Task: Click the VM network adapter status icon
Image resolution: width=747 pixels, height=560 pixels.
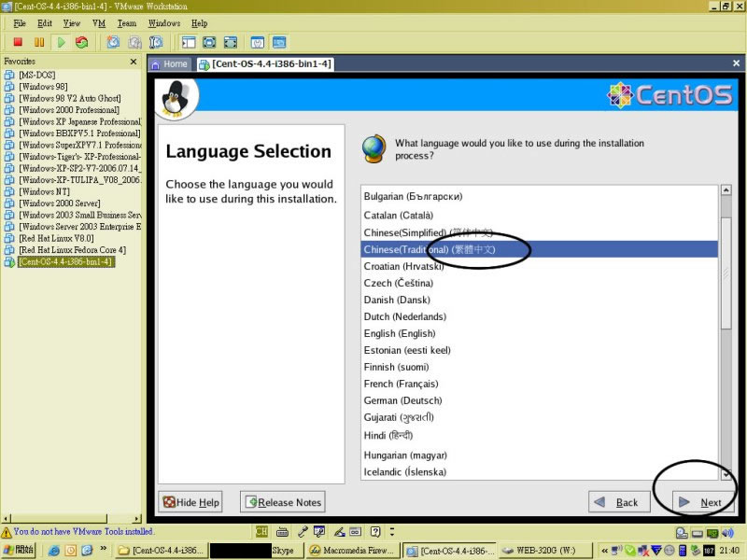Action: point(712,533)
